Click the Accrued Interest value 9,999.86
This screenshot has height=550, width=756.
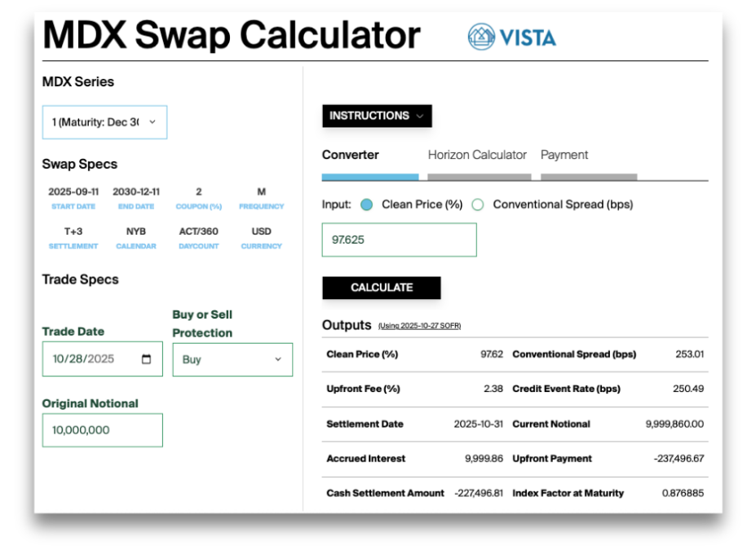[x=484, y=459]
